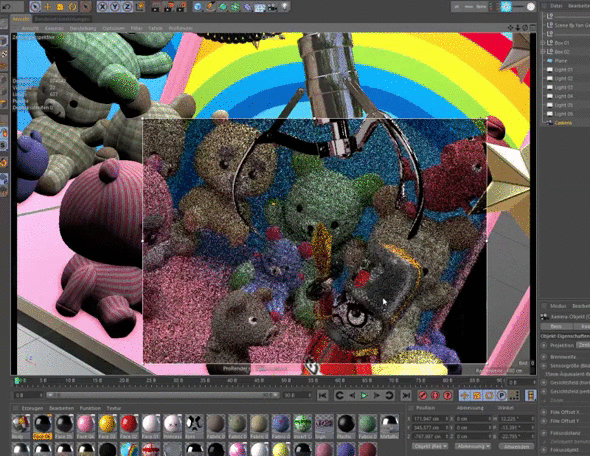Screen dimensions: 590x456
Task: Toggle the Z axis lock
Action: [x=127, y=6]
